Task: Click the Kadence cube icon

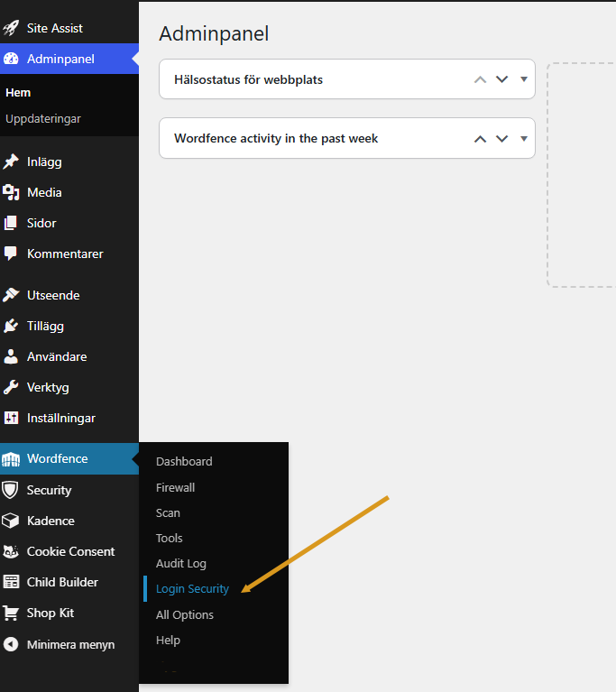Action: coord(11,521)
